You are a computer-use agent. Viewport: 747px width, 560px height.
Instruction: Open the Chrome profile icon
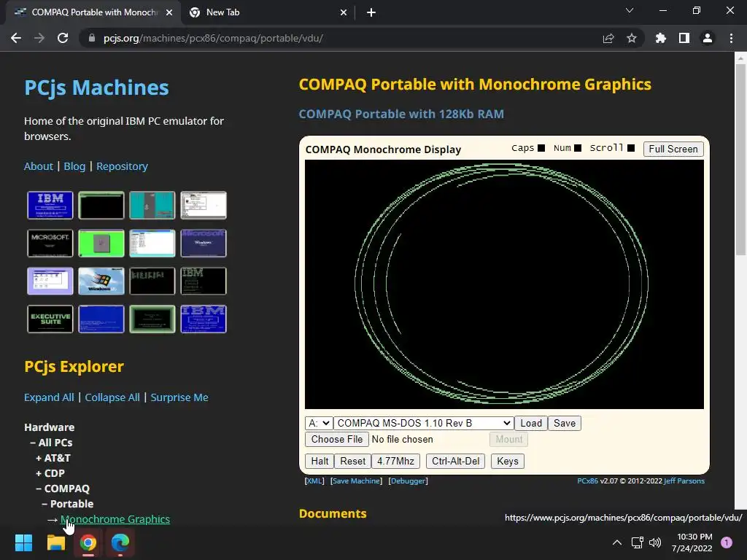click(x=708, y=38)
